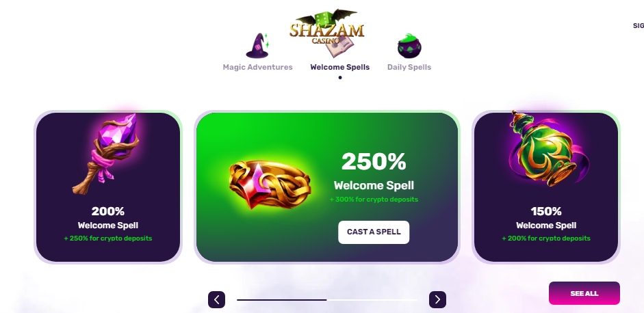Viewport: 644px width, 313px height.
Task: Advance carousel with right arrow button
Action: point(437,300)
